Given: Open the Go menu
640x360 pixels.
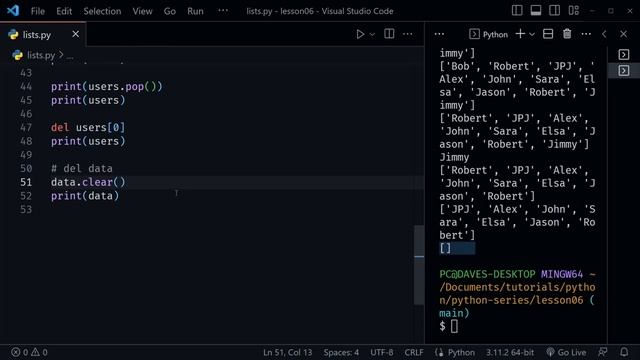Looking at the screenshot, I should click(169, 11).
